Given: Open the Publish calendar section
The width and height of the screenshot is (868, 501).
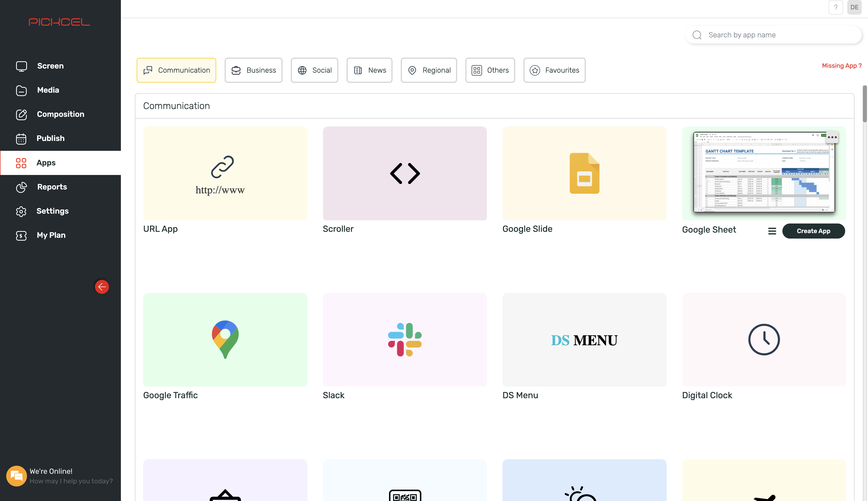Looking at the screenshot, I should point(50,138).
